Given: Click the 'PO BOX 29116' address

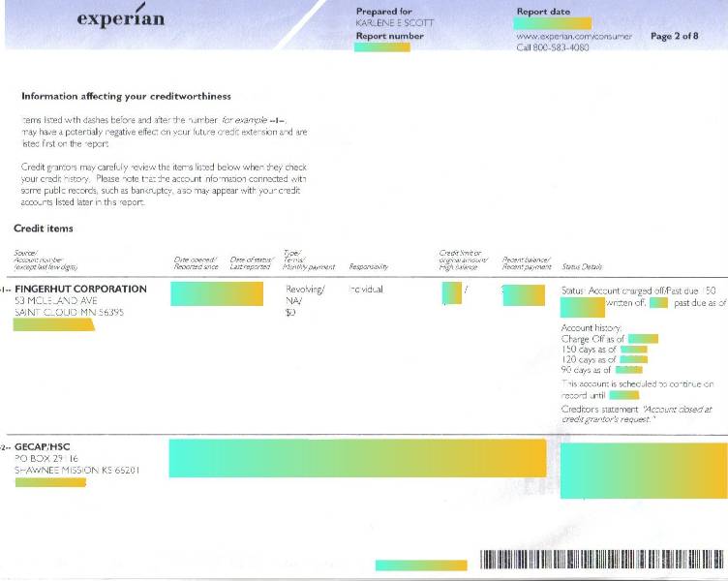Looking at the screenshot, I should click(45, 458).
